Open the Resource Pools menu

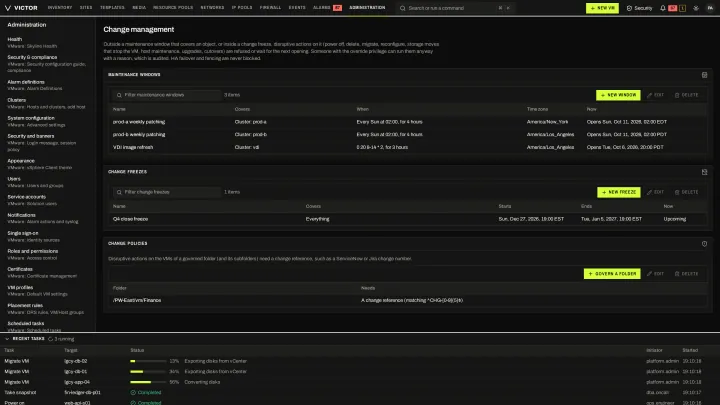pos(173,8)
